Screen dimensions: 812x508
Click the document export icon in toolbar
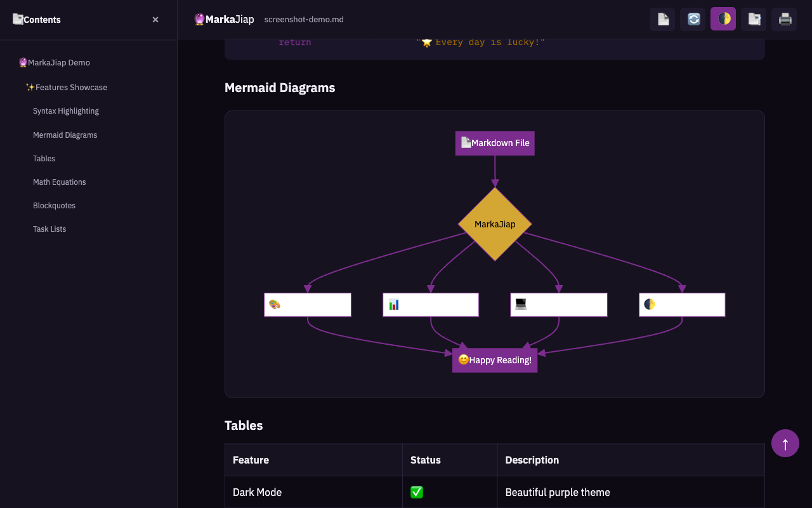tap(754, 19)
